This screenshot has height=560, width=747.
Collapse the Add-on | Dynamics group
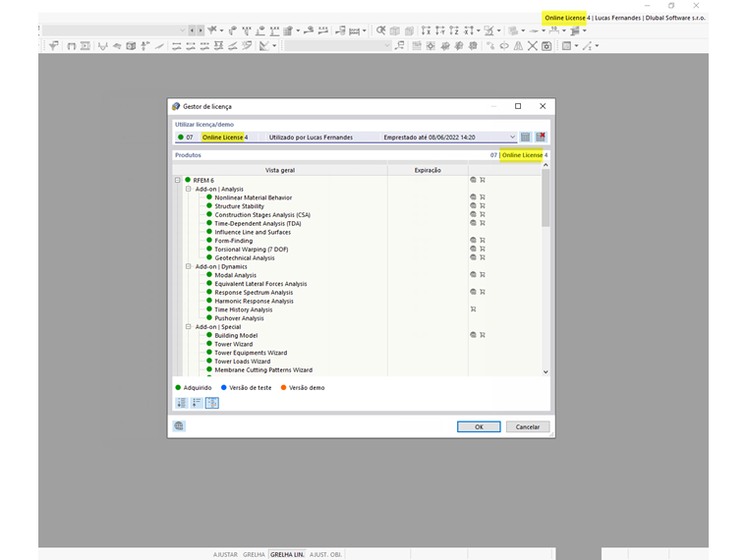point(188,266)
